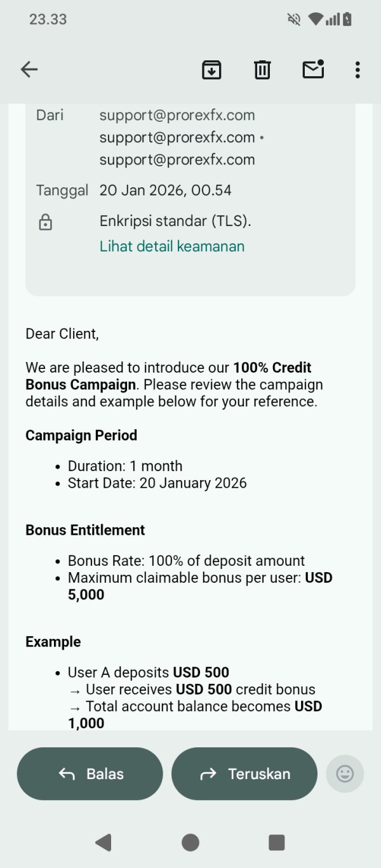Delete email with trash icon
Viewport: 381px width, 868px height.
tap(262, 70)
